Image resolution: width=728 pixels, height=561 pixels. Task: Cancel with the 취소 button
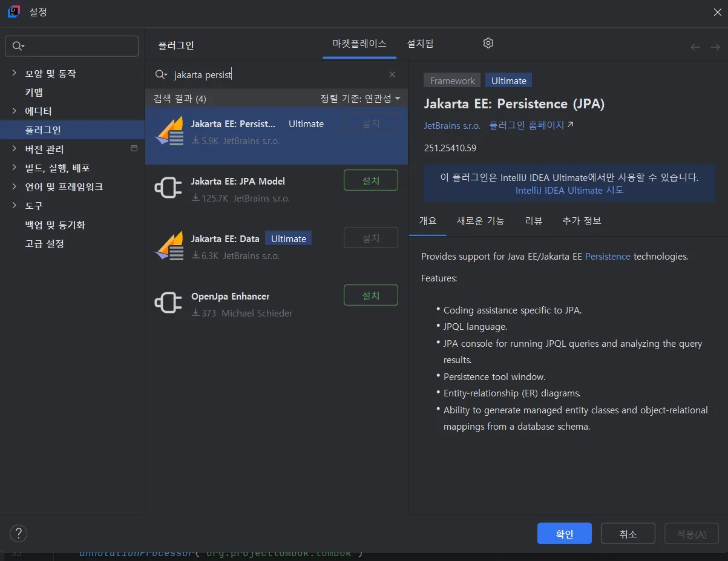pyautogui.click(x=628, y=534)
